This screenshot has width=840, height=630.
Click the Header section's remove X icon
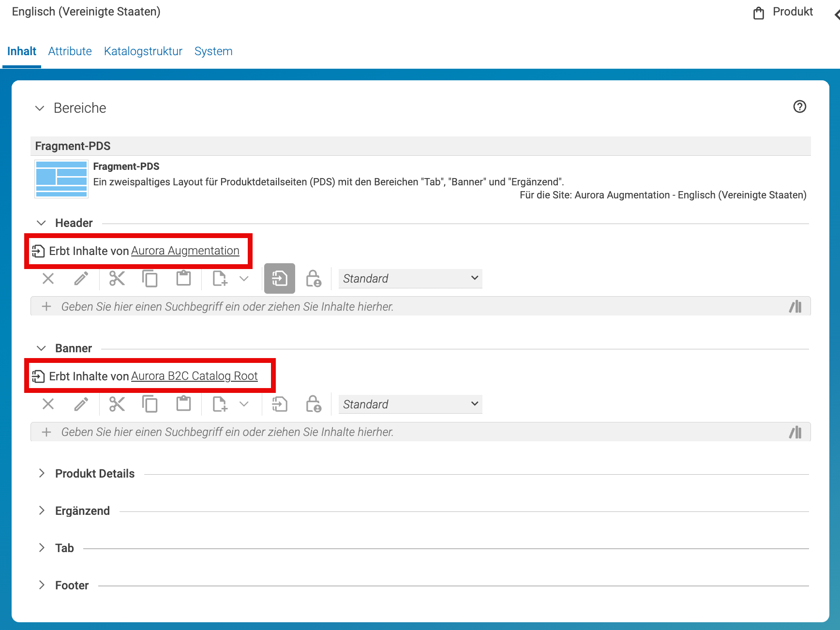point(48,279)
